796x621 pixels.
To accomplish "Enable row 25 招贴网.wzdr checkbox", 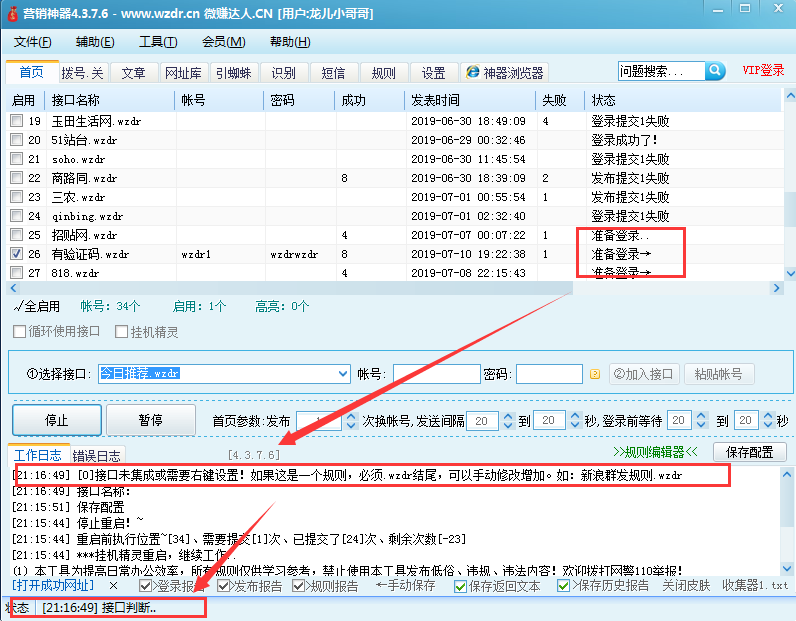I will click(x=17, y=234).
